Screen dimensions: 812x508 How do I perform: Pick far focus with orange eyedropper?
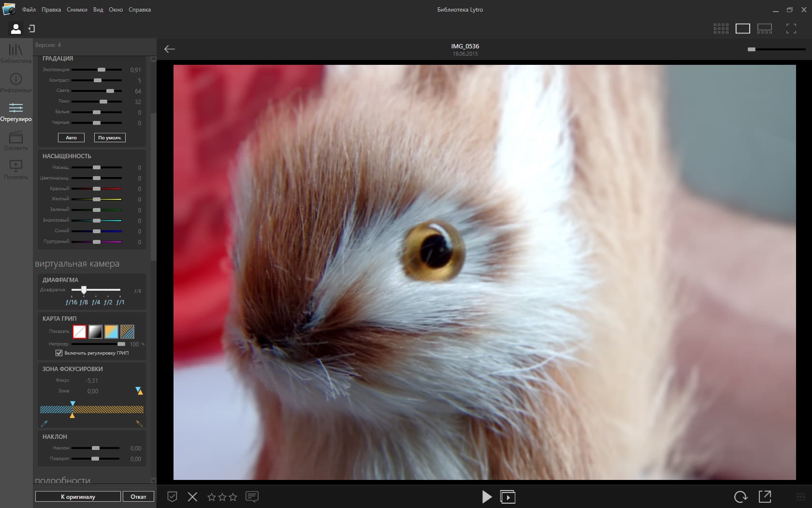(139, 423)
